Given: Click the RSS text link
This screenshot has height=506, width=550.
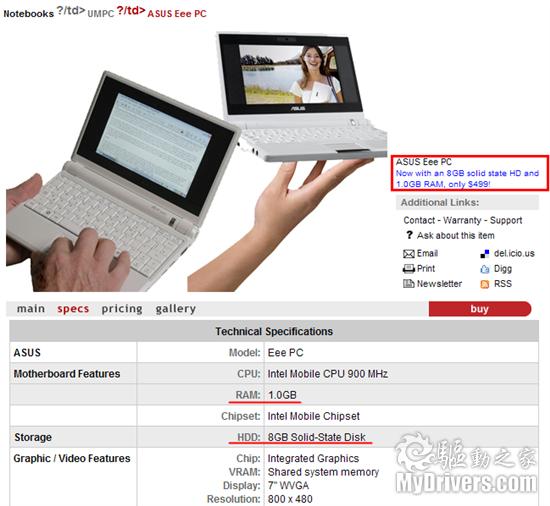Looking at the screenshot, I should [503, 284].
